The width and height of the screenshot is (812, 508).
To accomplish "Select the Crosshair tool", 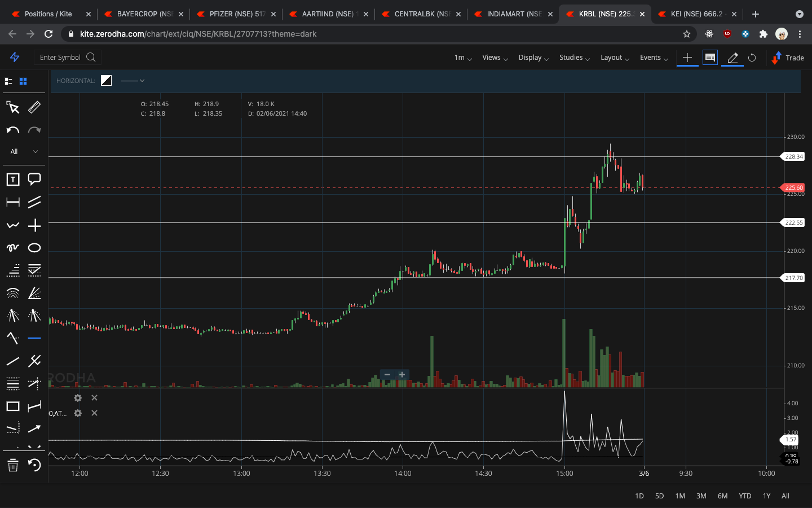I will (34, 225).
